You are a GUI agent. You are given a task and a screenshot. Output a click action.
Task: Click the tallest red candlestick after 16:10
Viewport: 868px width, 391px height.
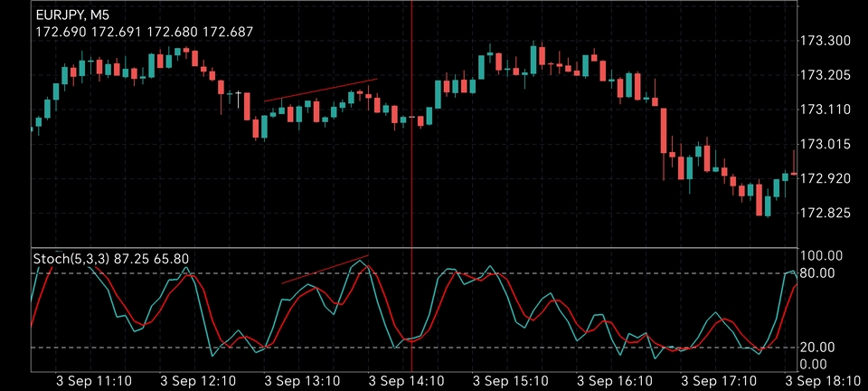tap(665, 131)
